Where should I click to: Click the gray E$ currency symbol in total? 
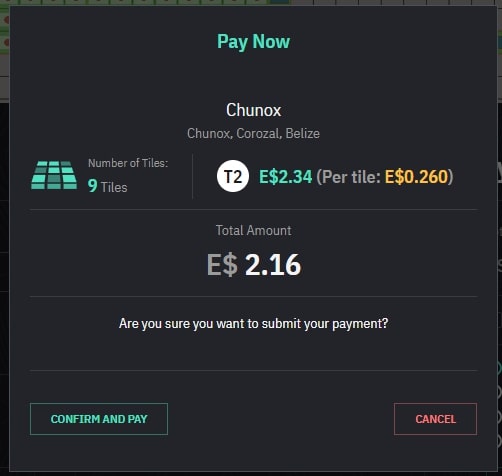222,265
